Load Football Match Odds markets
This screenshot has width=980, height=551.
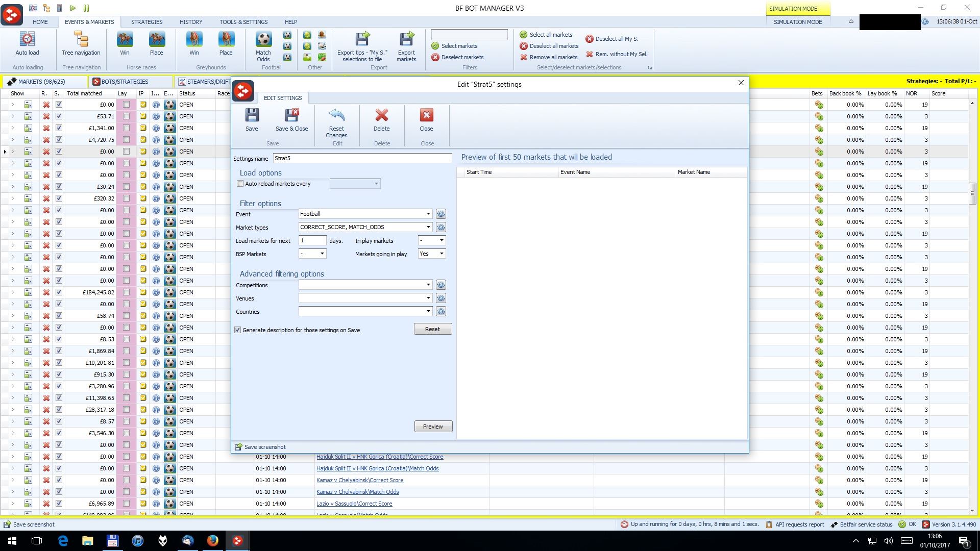(263, 46)
